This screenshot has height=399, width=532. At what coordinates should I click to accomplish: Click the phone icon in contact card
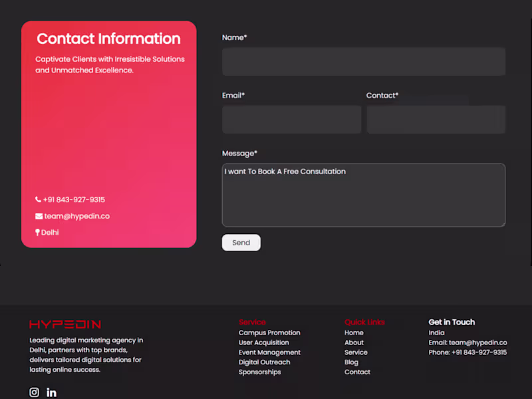tap(39, 199)
